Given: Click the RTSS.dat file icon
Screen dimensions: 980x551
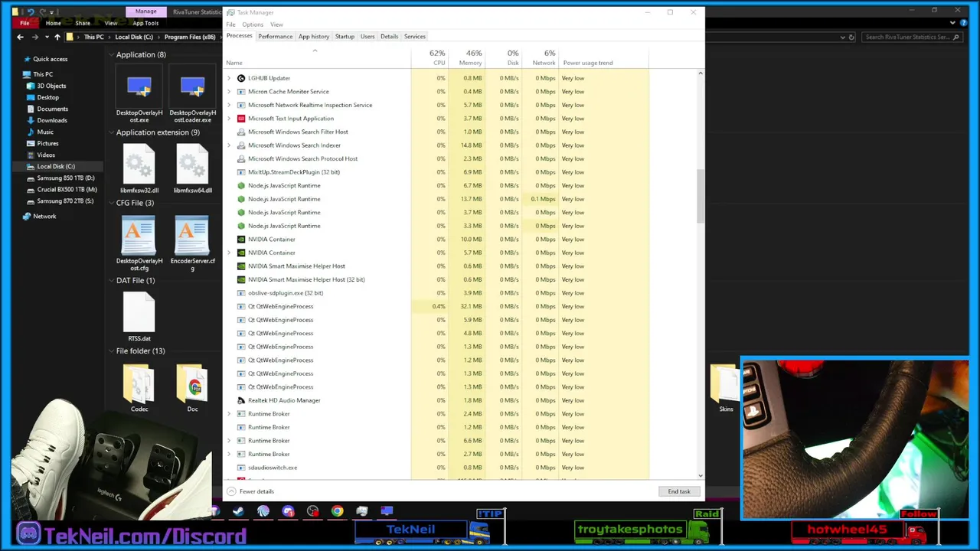Looking at the screenshot, I should coord(139,314).
